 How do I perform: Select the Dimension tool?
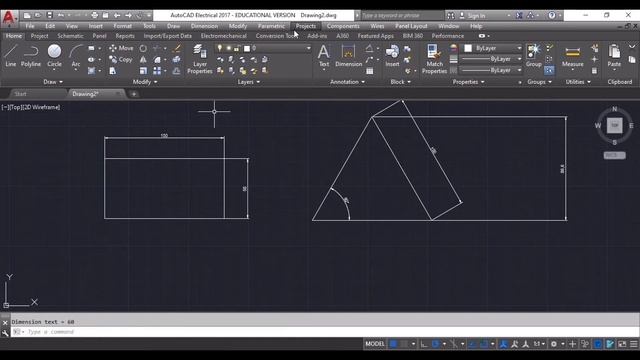(348, 56)
